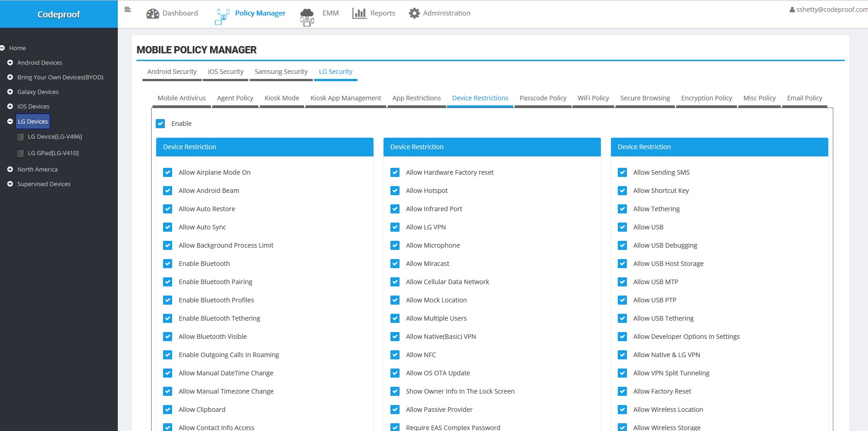This screenshot has width=868, height=431.
Task: Open the Secure Browsing tab
Action: [x=645, y=98]
